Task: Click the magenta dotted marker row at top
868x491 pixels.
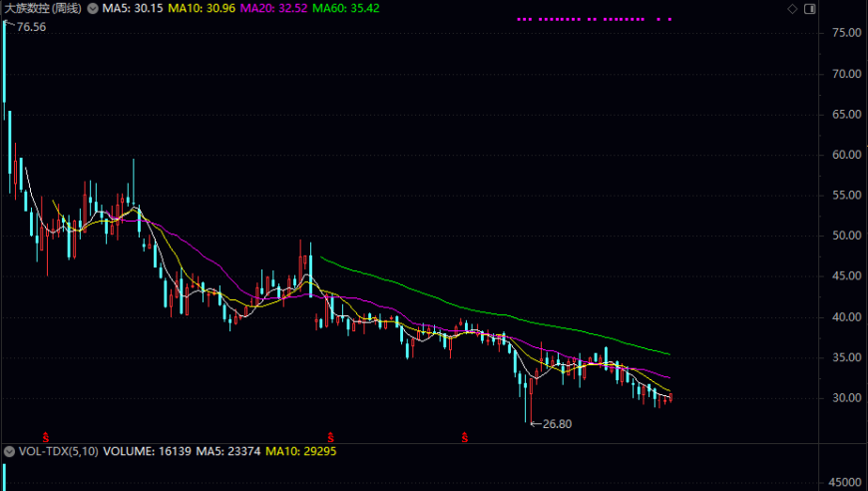Action: 593,19
